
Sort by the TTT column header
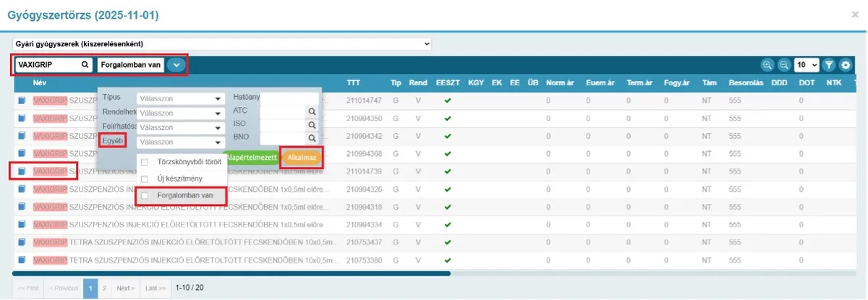pyautogui.click(x=353, y=82)
